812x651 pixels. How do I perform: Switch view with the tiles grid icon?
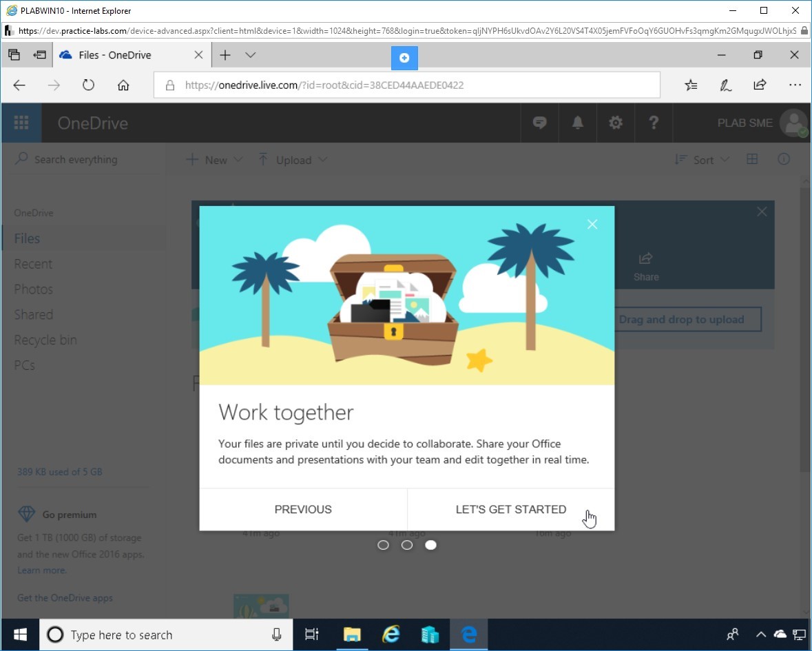point(752,160)
